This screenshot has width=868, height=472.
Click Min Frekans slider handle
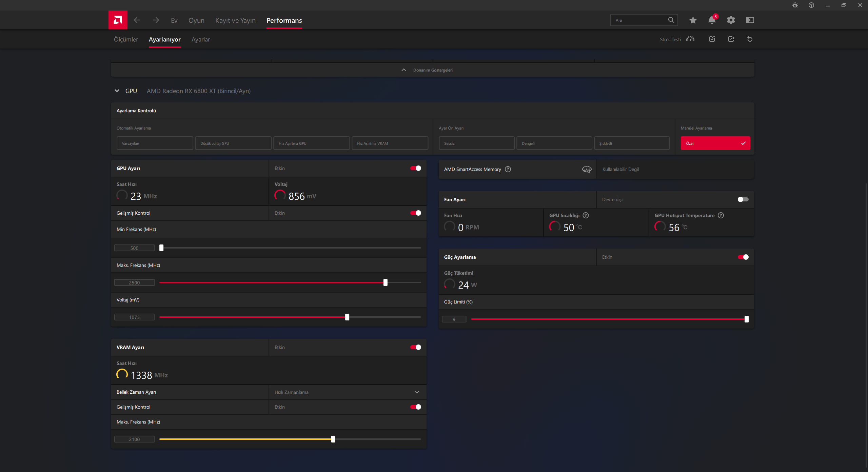(x=161, y=248)
